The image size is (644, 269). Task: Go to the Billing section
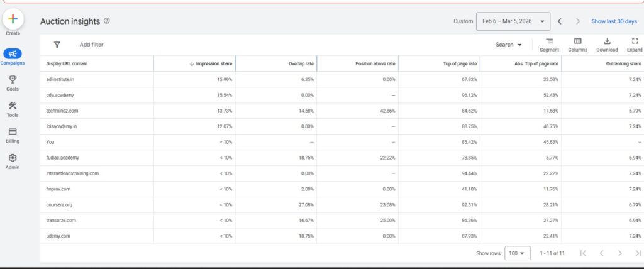coord(13,132)
